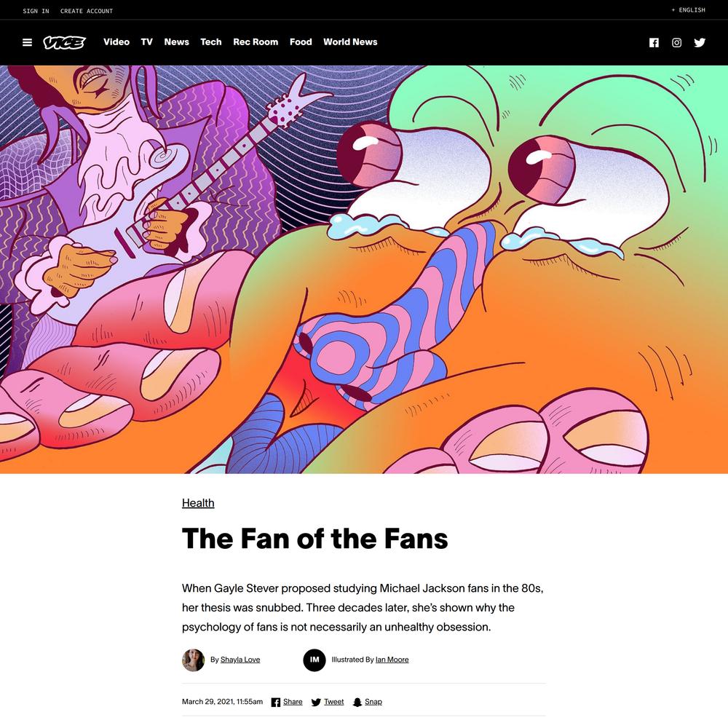
Task: Open VICE's Twitter page icon
Action: click(x=700, y=43)
